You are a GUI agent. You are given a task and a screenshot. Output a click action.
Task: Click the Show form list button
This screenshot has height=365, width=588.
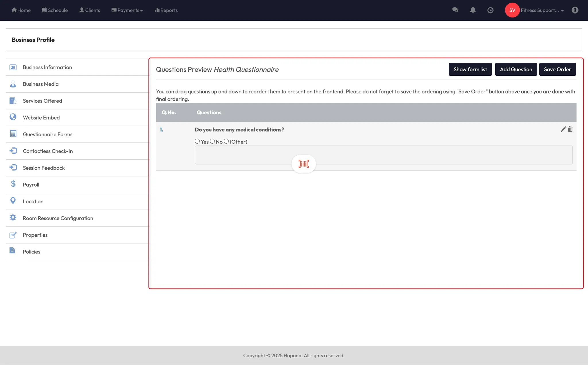pos(470,69)
